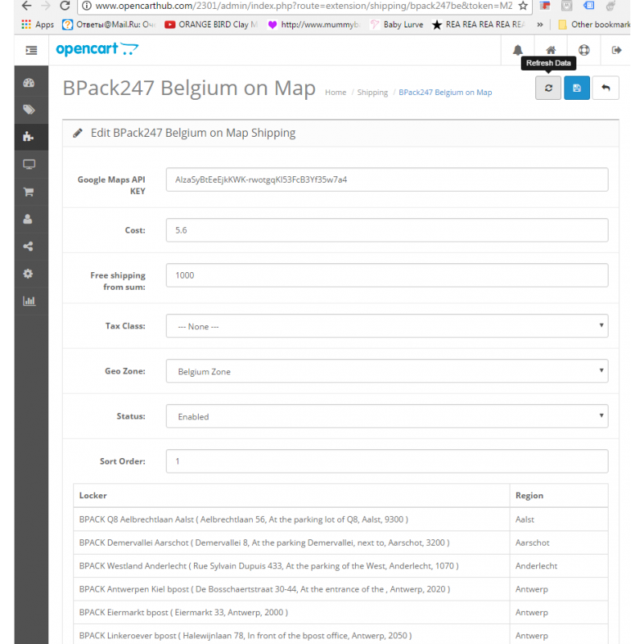Open the Reports chart sidebar icon
The width and height of the screenshot is (644, 644).
point(29,301)
